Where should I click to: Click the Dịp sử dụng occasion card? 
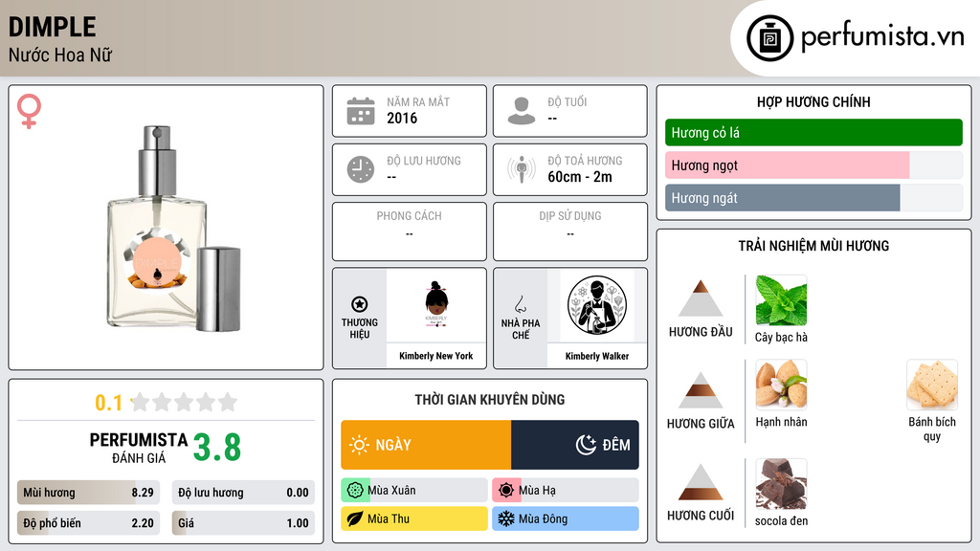(x=570, y=231)
